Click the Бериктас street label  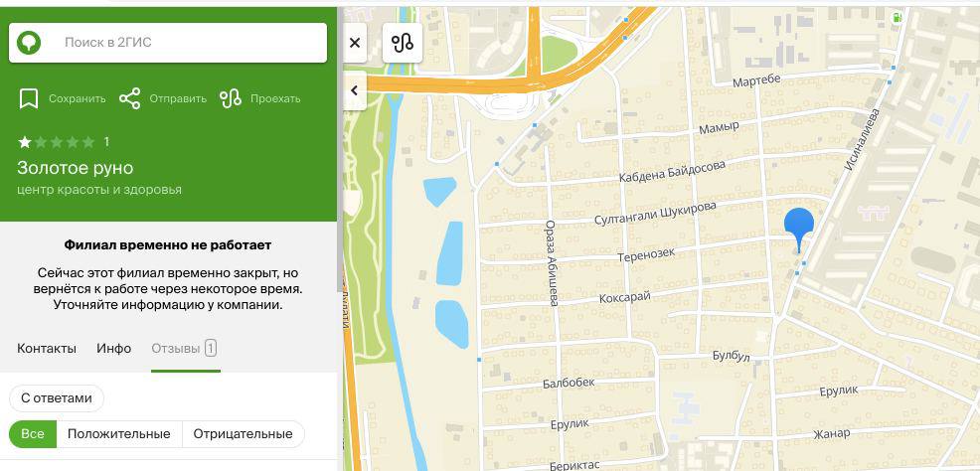[x=575, y=465]
